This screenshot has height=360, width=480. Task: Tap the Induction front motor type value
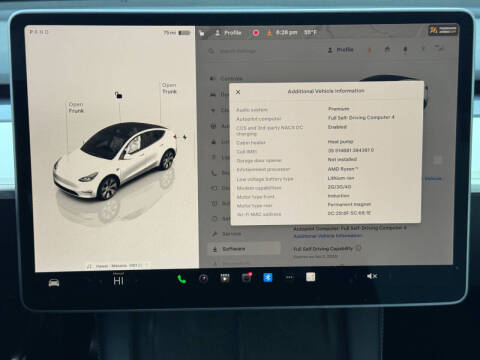pyautogui.click(x=339, y=196)
